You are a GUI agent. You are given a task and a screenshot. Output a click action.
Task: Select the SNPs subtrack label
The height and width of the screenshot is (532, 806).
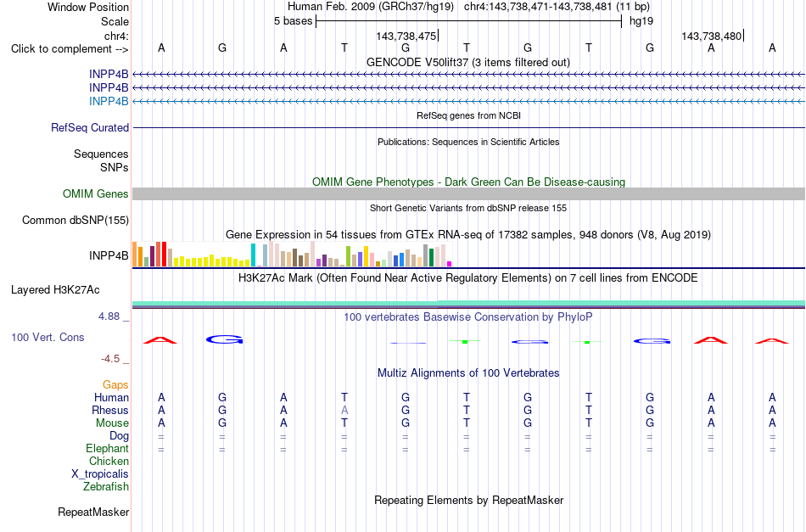tap(115, 167)
